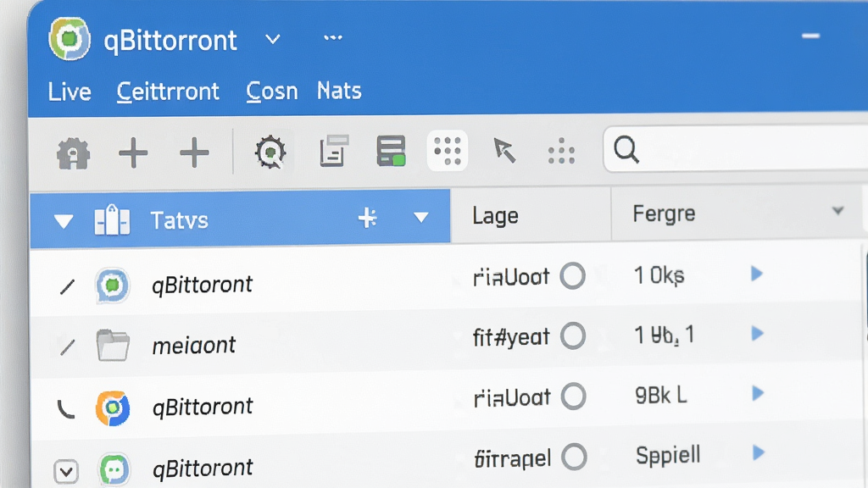Screen dimensions: 868x488
Task: Open the dropdown chevron beside qBittorront title
Action: click(x=272, y=39)
